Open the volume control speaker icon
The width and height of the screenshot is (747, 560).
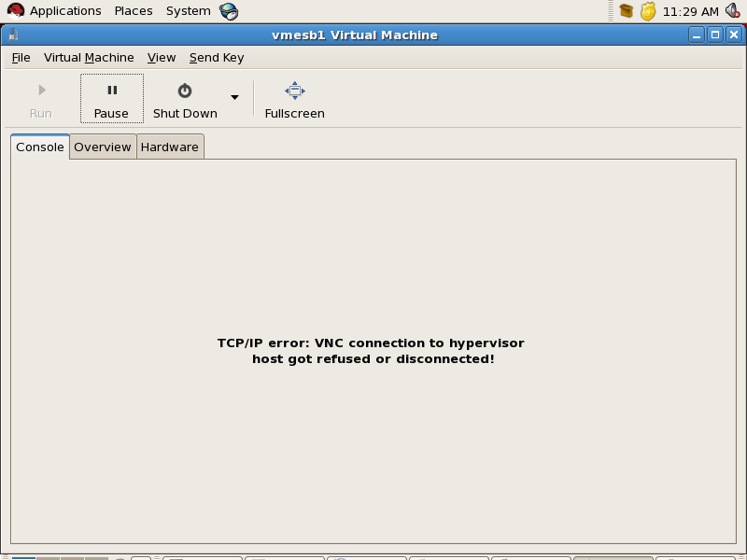[x=733, y=11]
